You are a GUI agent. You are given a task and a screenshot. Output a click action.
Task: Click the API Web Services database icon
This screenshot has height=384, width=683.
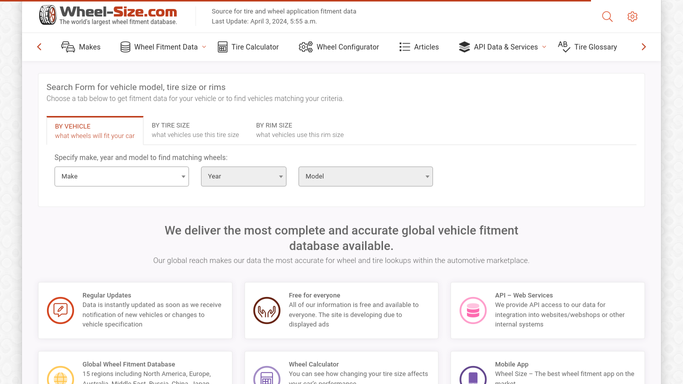point(473,310)
